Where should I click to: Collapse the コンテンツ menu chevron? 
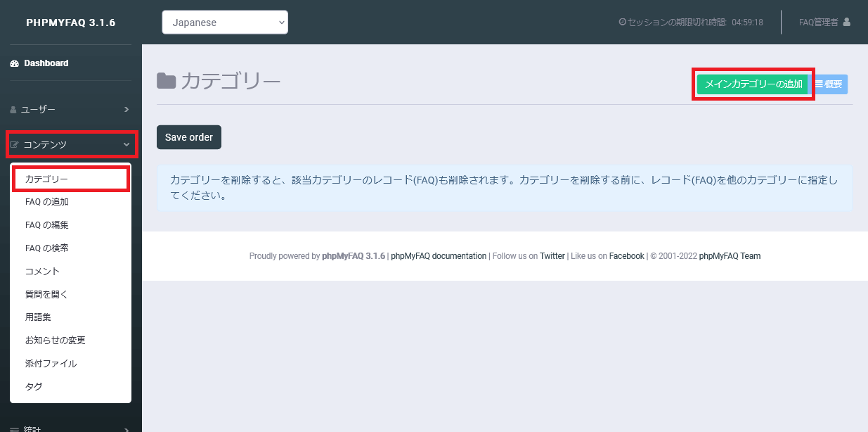127,145
